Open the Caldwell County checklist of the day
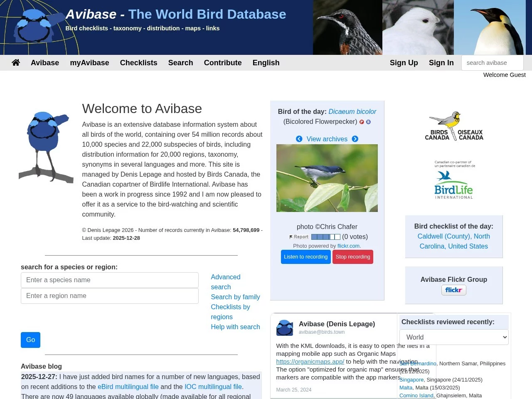The height and width of the screenshot is (399, 532). 453,241
